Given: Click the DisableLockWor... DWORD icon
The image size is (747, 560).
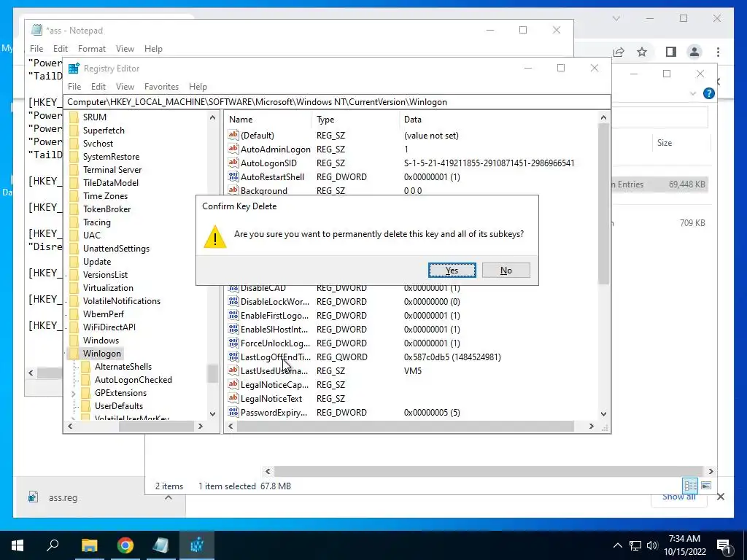Looking at the screenshot, I should 233,301.
